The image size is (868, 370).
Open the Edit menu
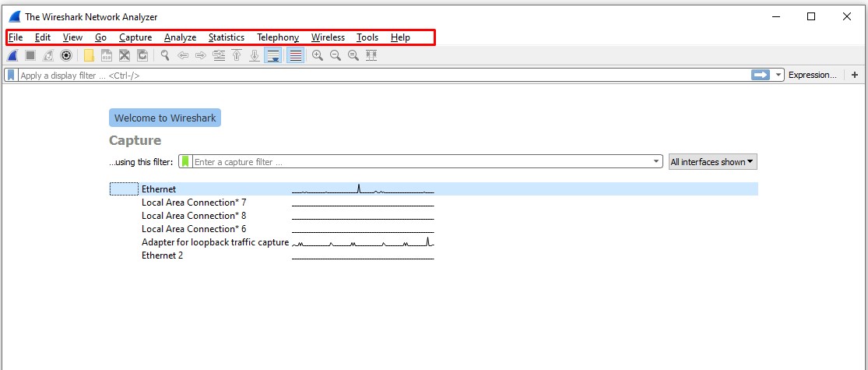tap(43, 37)
